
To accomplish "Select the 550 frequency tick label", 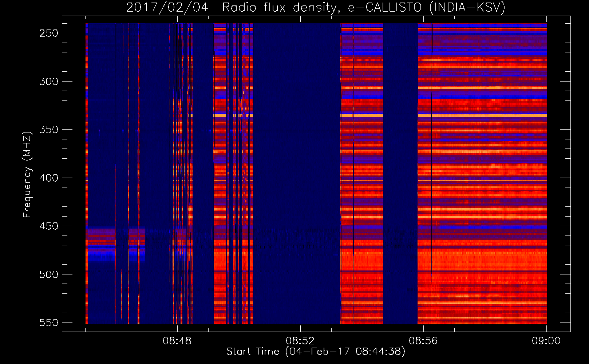I will (x=49, y=323).
